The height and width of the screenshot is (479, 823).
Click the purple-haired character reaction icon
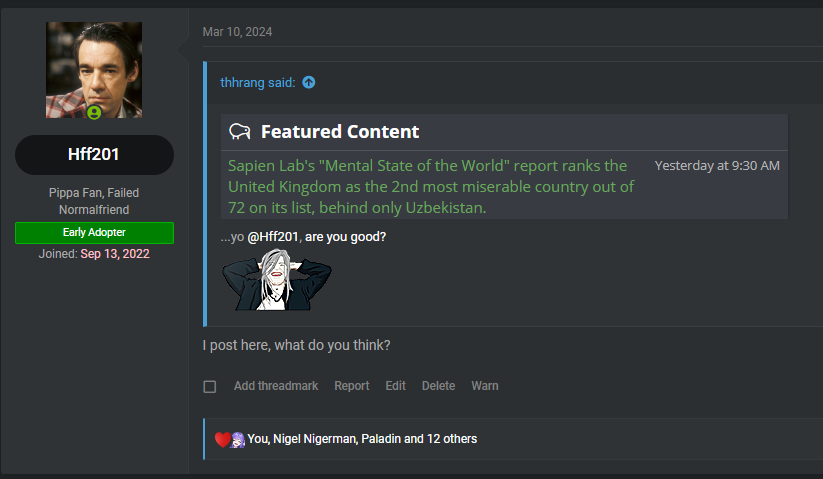[238, 440]
